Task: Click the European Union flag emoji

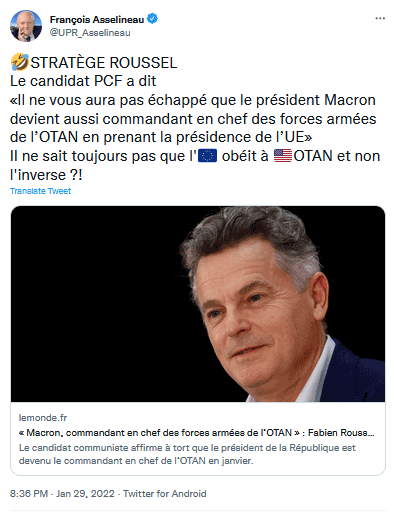Action: 207,156
